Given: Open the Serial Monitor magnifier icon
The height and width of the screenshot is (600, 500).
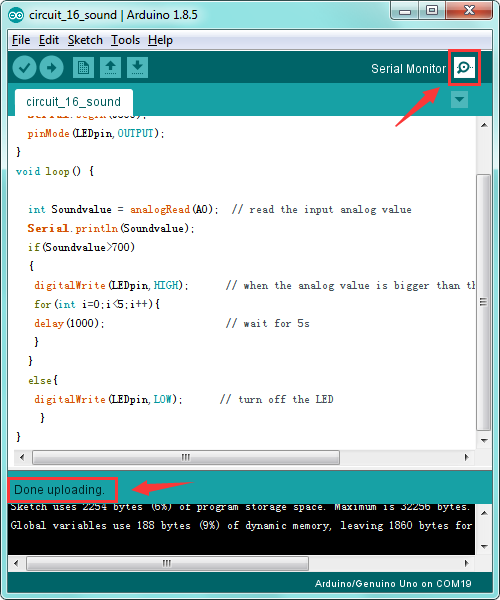Looking at the screenshot, I should (x=464, y=68).
